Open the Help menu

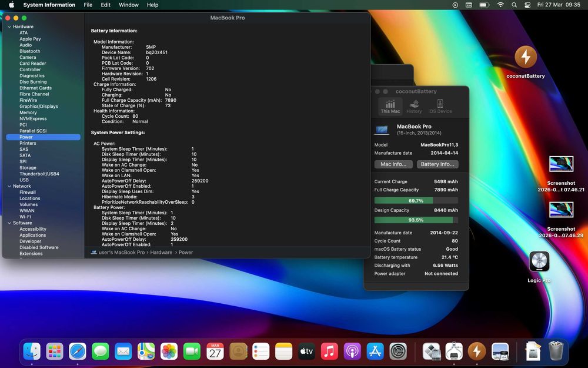(x=152, y=5)
